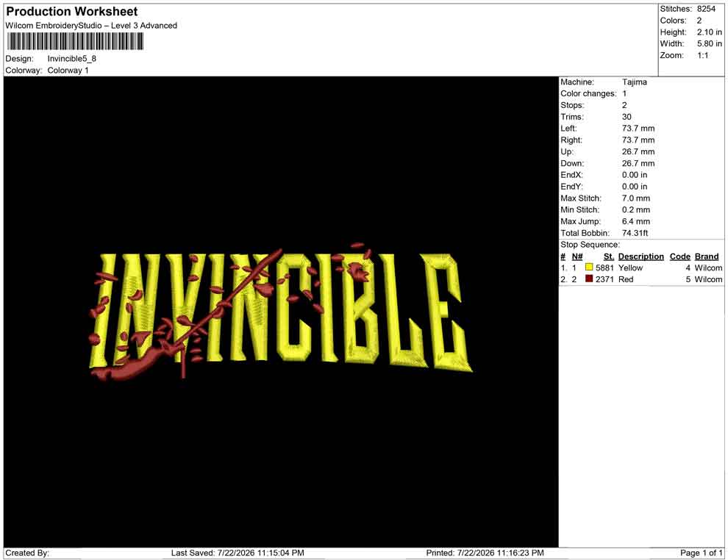The image size is (728, 560).
Task: Click stitch count '2371' in Red row
Action: coord(604,279)
